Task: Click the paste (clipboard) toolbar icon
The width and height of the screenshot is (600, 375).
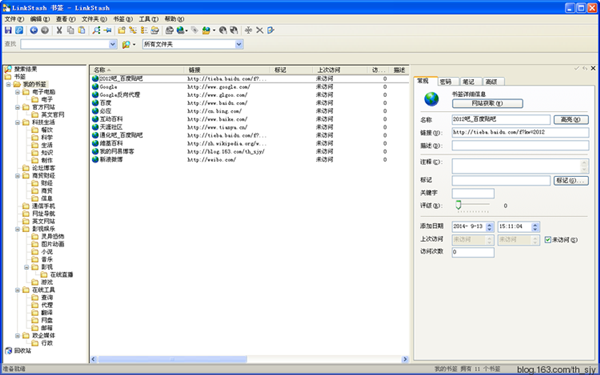Action: [82, 30]
